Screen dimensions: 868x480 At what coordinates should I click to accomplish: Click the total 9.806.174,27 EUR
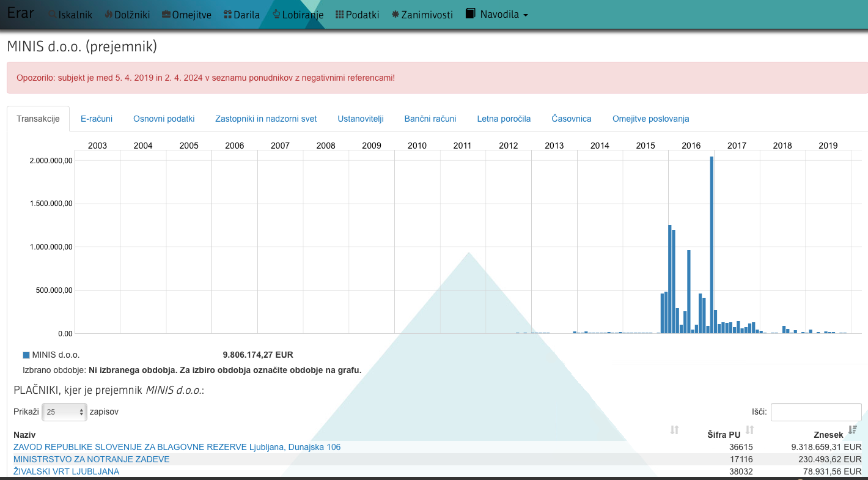pos(258,355)
